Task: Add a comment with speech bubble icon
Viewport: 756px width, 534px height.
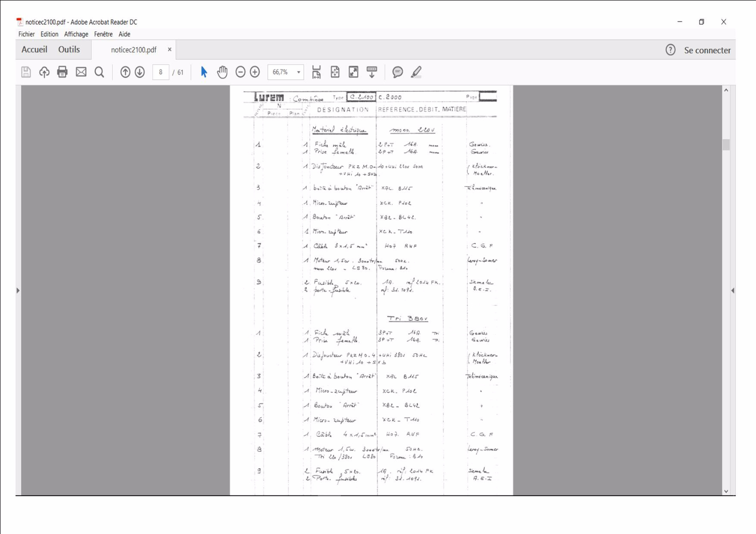Action: (x=398, y=72)
